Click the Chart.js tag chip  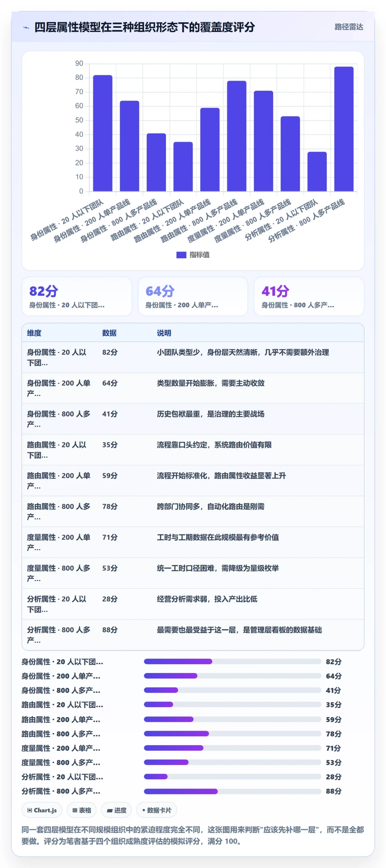[42, 810]
